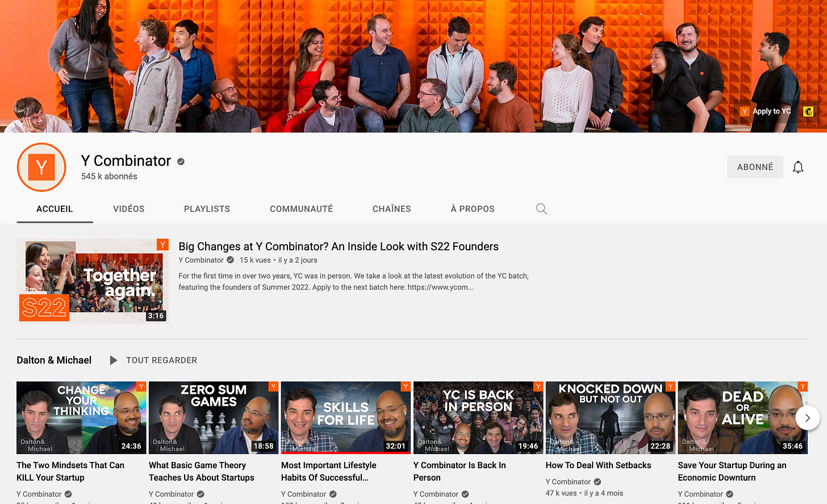Go to the Chaînes tab
Viewport: 827px width, 504px height.
pos(392,209)
